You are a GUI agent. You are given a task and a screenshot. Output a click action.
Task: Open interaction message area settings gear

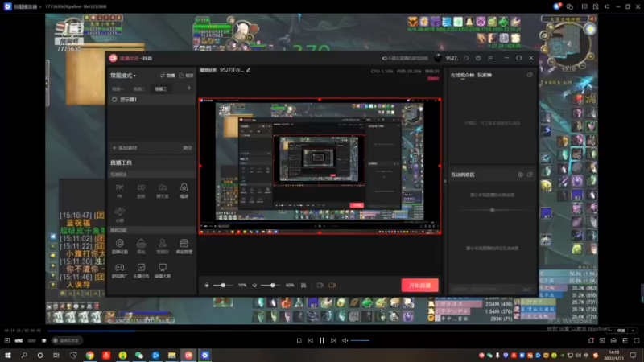point(520,175)
